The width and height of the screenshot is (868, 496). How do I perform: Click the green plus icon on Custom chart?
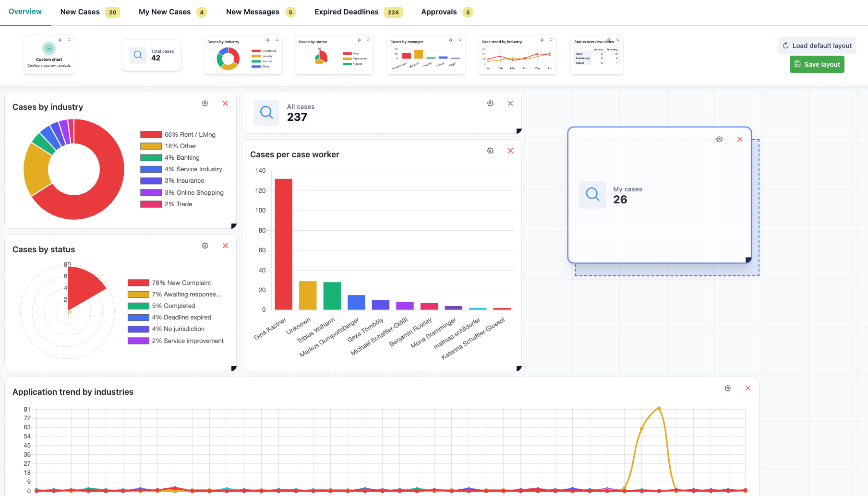coord(49,48)
